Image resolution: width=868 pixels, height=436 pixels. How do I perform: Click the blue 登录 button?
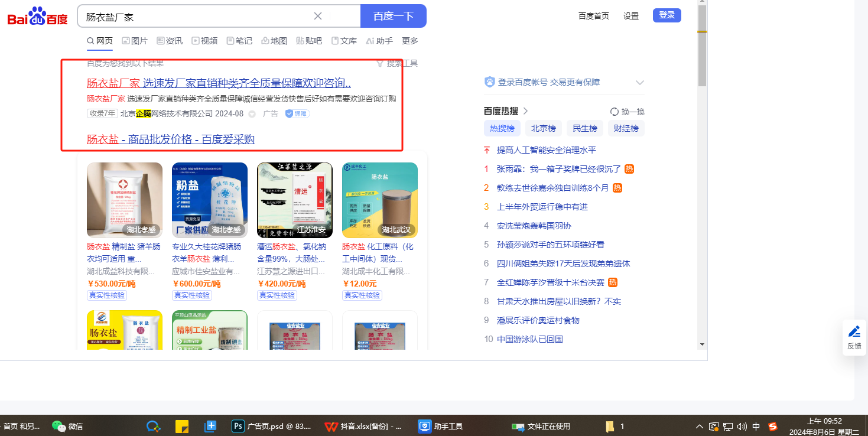[667, 15]
